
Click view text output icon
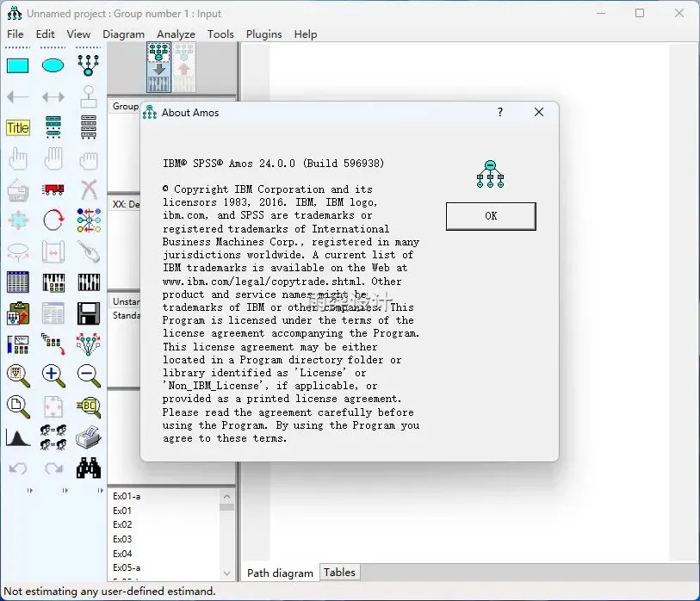53,313
